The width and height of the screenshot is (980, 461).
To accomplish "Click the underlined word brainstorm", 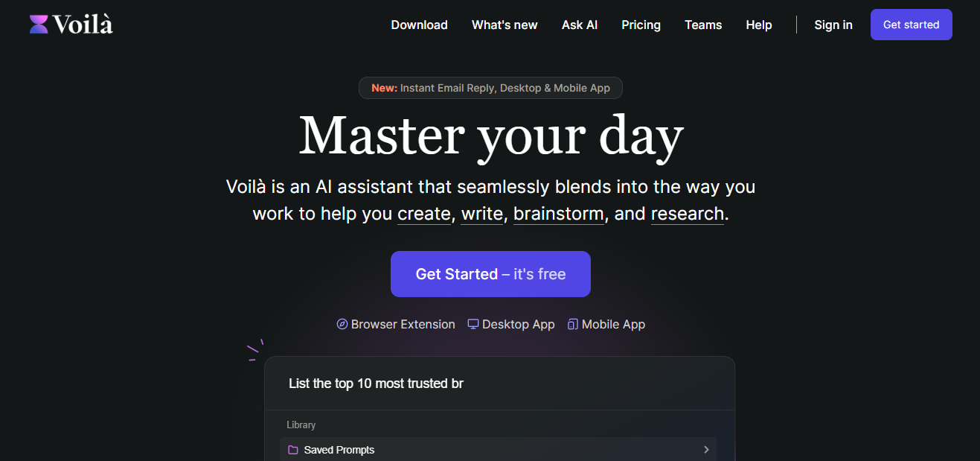I will click(559, 214).
